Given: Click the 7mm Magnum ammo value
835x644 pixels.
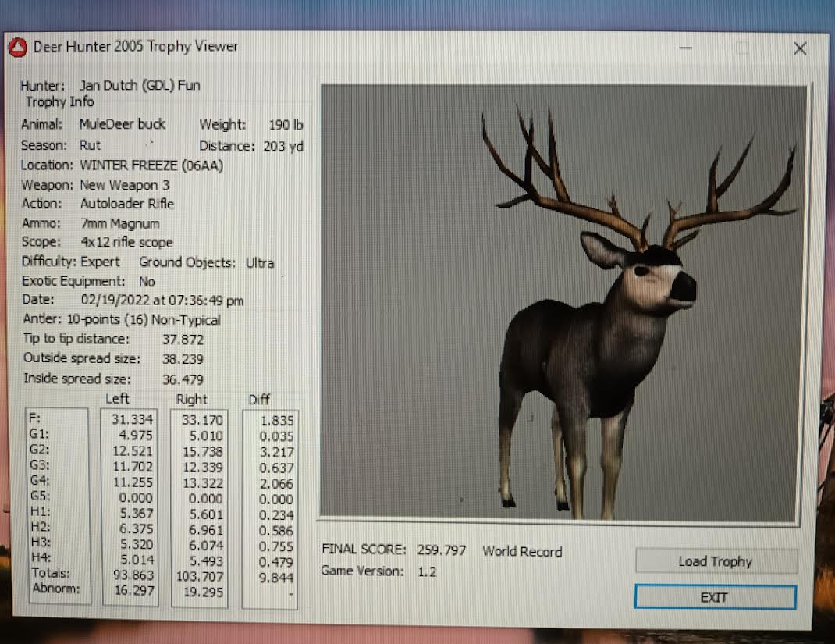Looking at the screenshot, I should pyautogui.click(x=119, y=223).
